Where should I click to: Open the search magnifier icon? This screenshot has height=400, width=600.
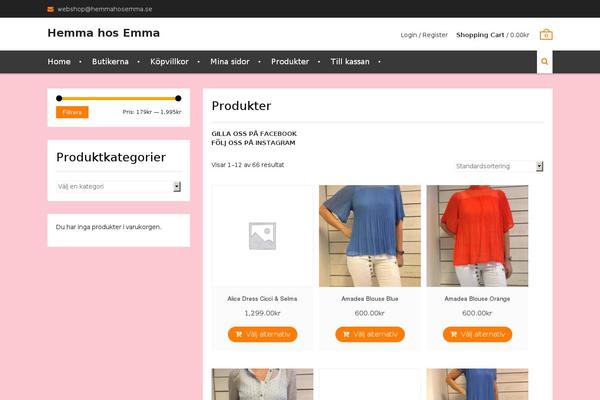click(x=545, y=62)
